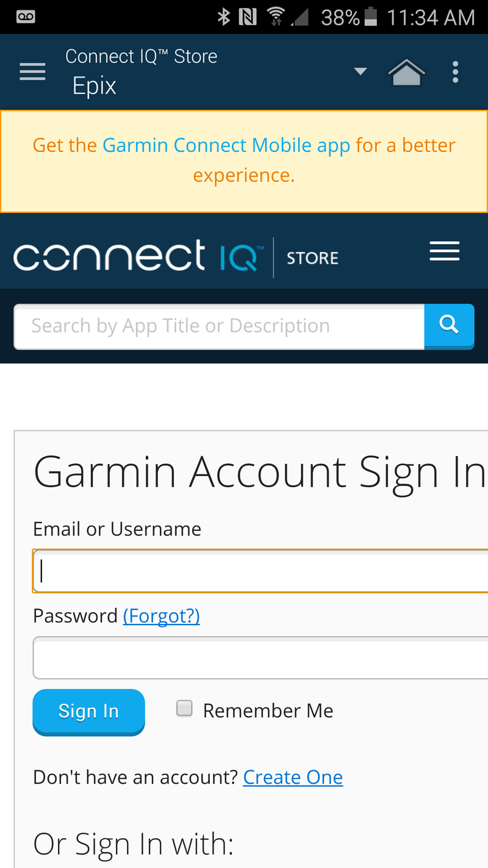Expand the Epix device dropdown arrow

pyautogui.click(x=361, y=71)
